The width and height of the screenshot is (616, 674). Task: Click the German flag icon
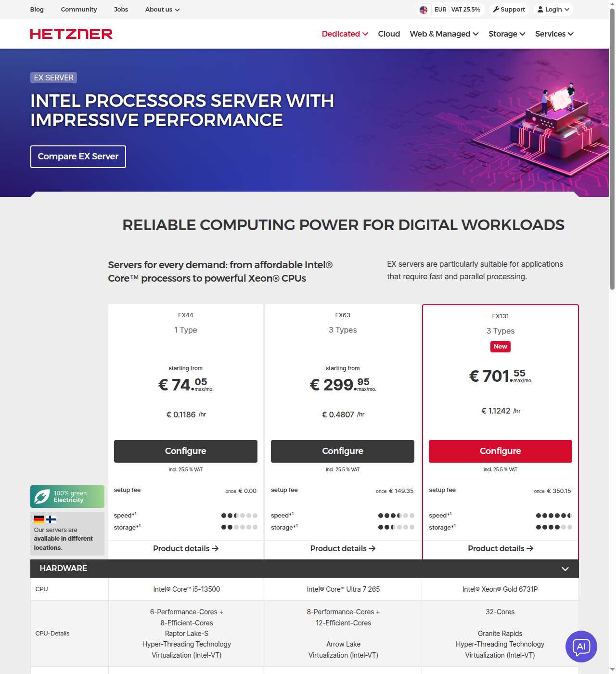[39, 519]
